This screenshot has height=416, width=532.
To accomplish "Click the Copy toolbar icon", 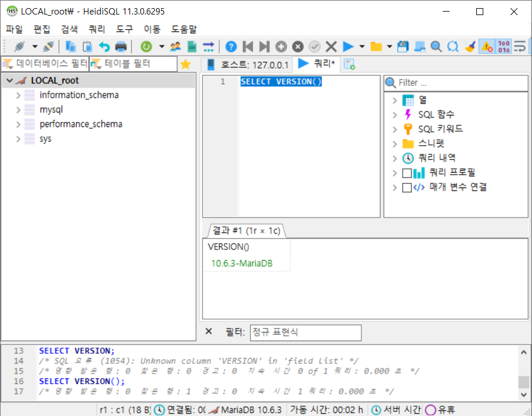I will (x=70, y=46).
